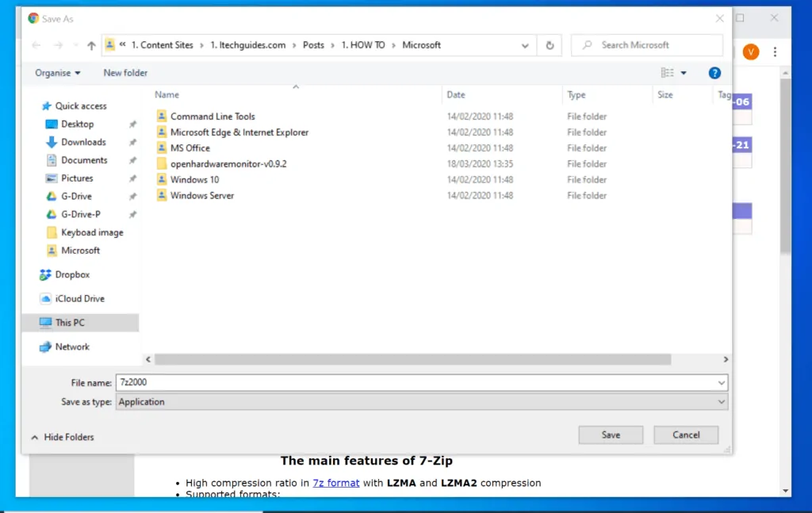Click the Help question mark icon
The width and height of the screenshot is (812, 513).
714,72
